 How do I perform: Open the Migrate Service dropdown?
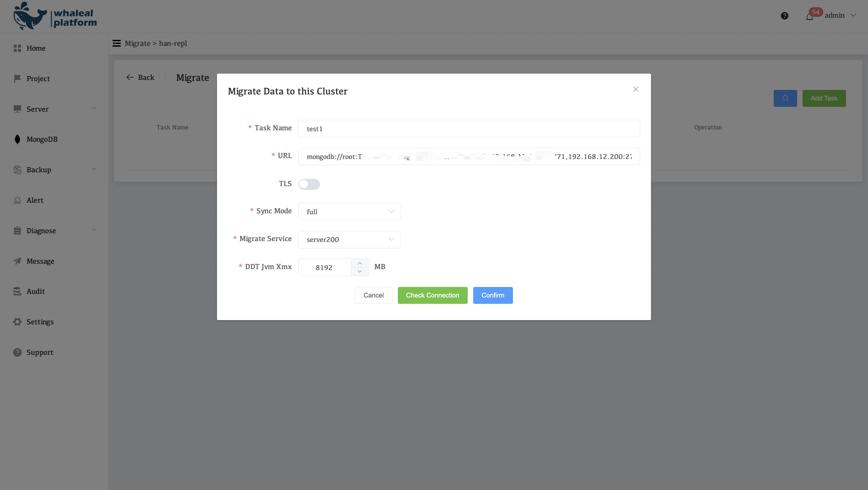coord(349,240)
